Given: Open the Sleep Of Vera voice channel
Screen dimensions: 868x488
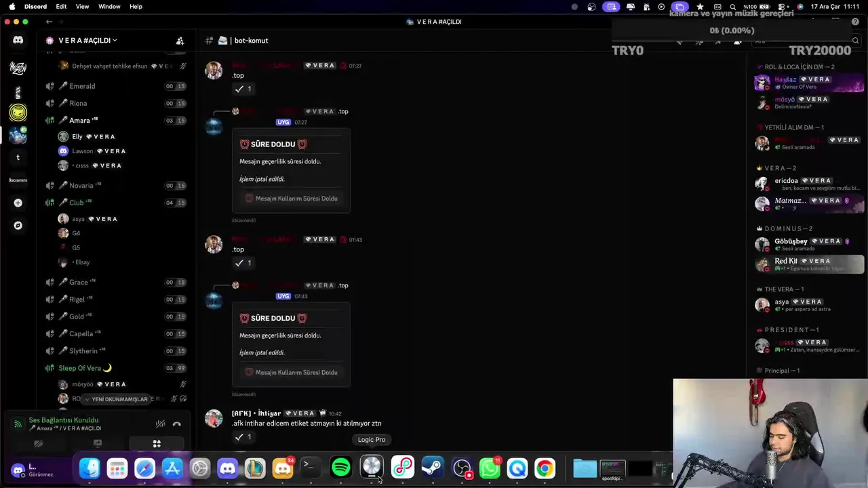Looking at the screenshot, I should pyautogui.click(x=115, y=368).
